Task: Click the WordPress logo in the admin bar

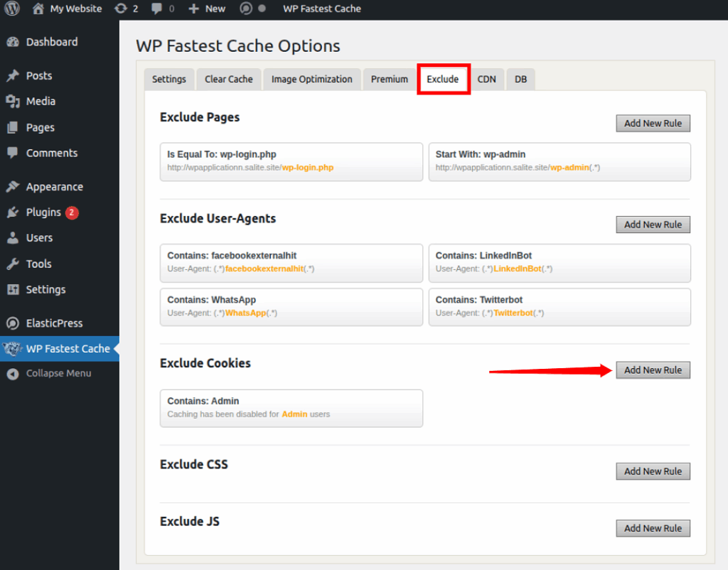Action: (x=11, y=9)
